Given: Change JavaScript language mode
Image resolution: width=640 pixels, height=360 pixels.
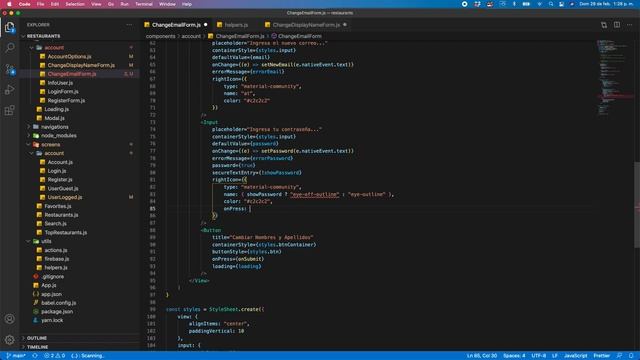Looking at the screenshot, I should 576,356.
